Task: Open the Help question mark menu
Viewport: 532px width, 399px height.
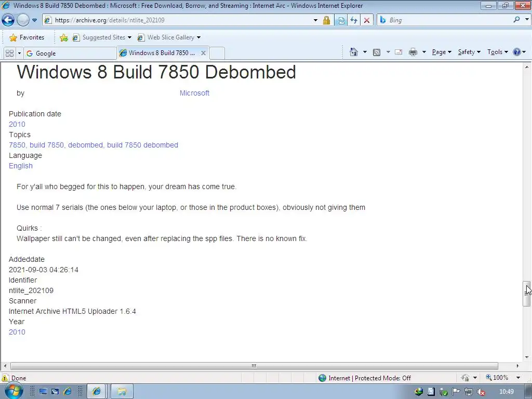Action: point(519,52)
